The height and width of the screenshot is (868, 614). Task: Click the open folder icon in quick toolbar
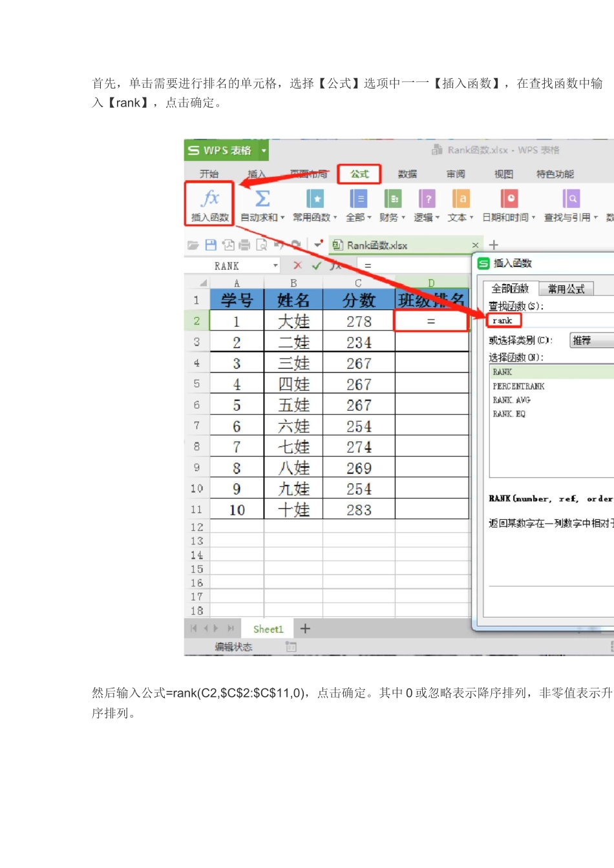coord(193,245)
